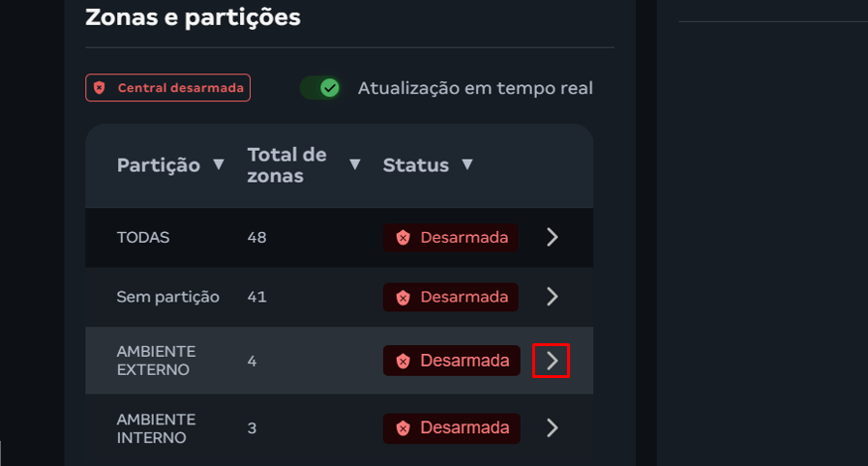Click Desarmada status of Sem partição
868x466 pixels.
tap(451, 297)
